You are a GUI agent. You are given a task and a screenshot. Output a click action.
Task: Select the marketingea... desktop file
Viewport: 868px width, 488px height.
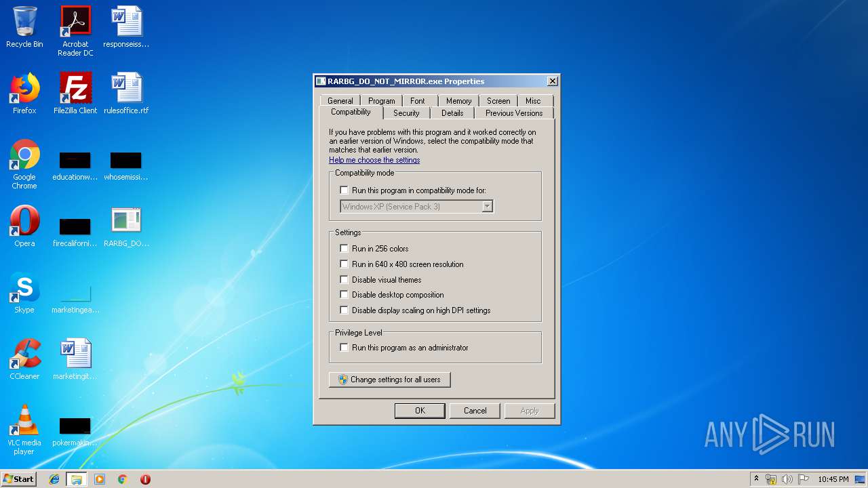tap(75, 298)
